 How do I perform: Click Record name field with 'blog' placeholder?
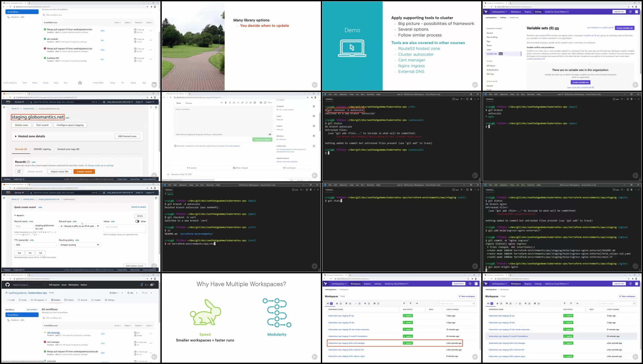tap(24, 226)
